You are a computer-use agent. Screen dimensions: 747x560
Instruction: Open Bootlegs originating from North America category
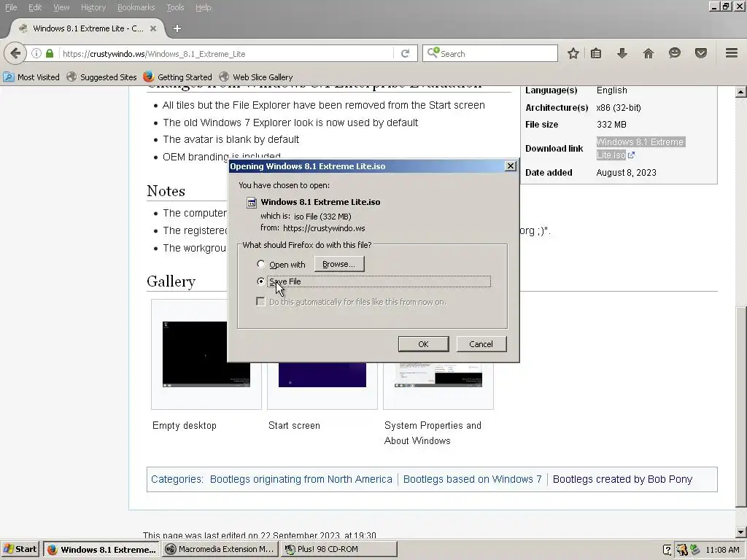(301, 479)
